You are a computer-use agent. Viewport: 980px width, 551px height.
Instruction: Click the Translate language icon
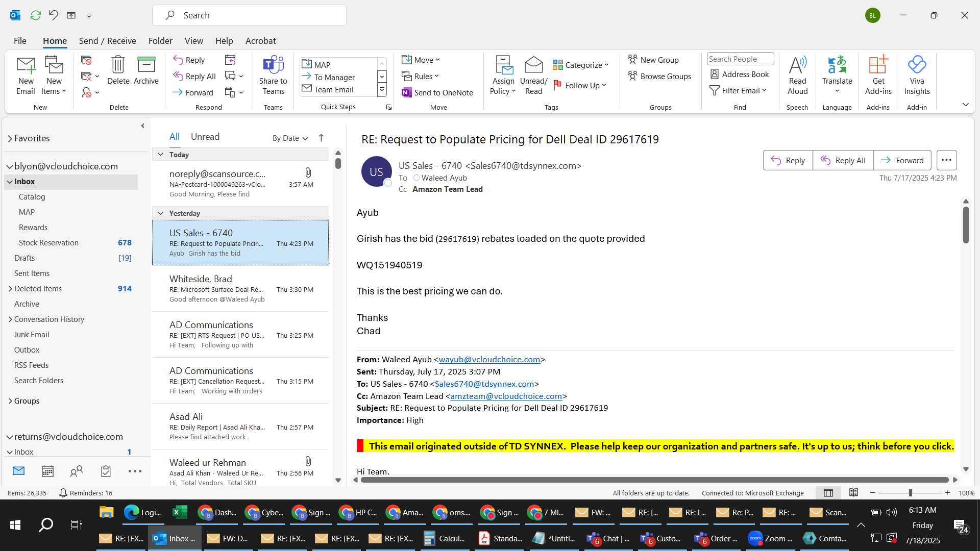(x=837, y=76)
